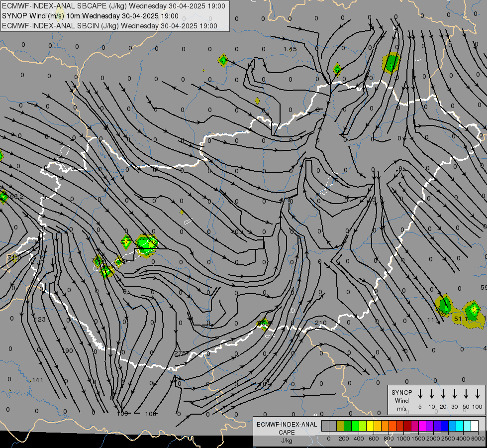Click the 63.2 value on the map
Screen dimensions: 487x448
[x=17, y=197]
